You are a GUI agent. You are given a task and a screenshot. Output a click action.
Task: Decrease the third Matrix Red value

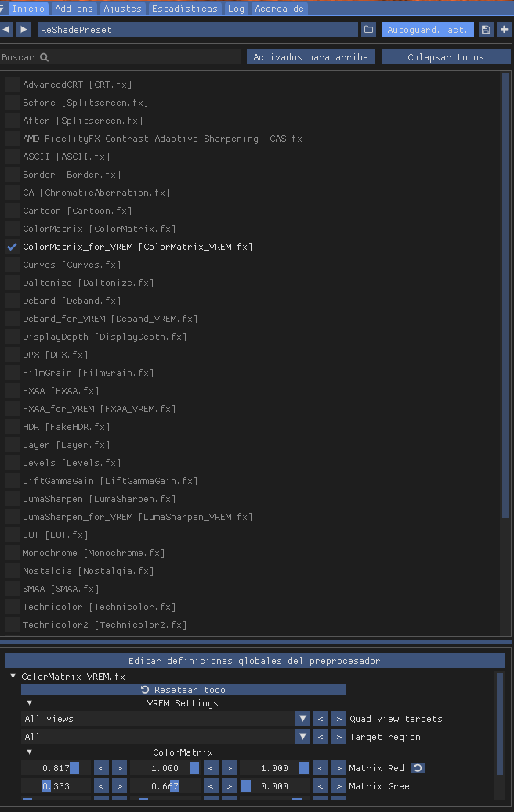pyautogui.click(x=320, y=768)
